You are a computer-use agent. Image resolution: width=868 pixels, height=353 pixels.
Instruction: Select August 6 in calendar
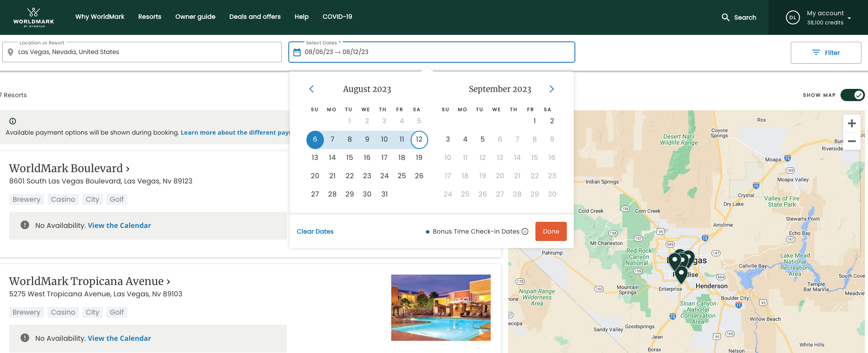[315, 139]
